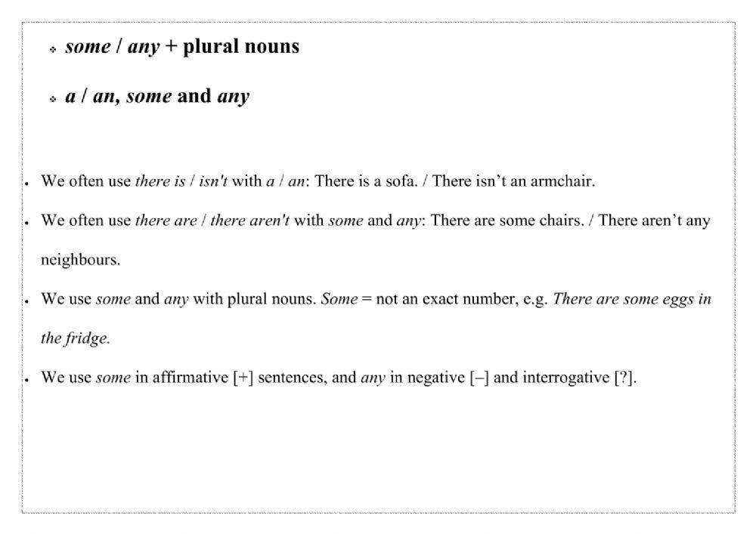Click the bullet before 'We use some in affirmative'

pyautogui.click(x=27, y=380)
